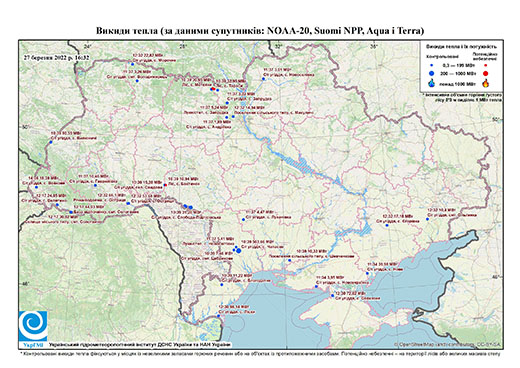Click the UkrGMI spiral logo
The image size is (520, 368).
click(x=33, y=326)
